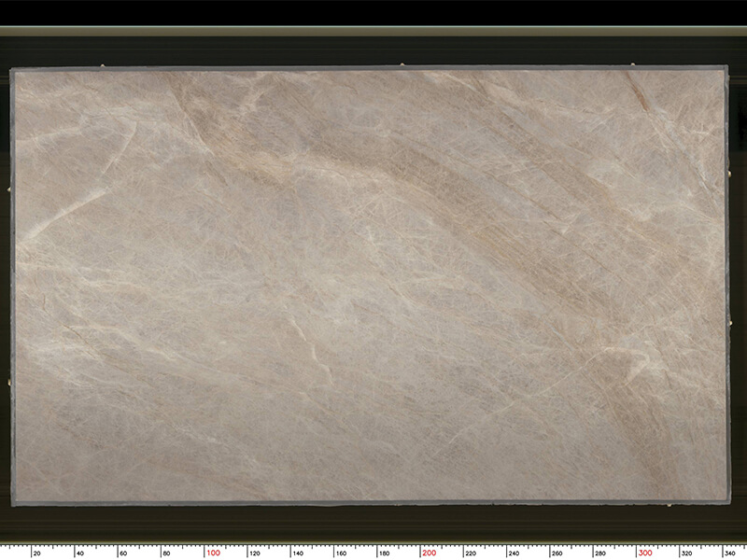Click the ruler label "160"
Screen dimensions: 747x560
tap(341, 553)
